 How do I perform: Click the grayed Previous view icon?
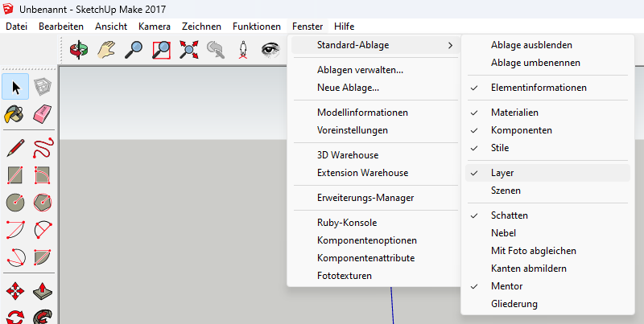[216, 50]
